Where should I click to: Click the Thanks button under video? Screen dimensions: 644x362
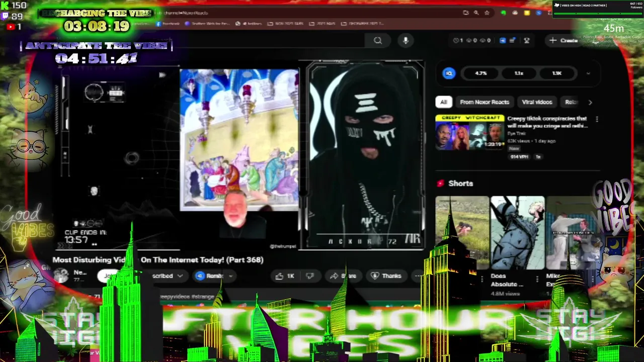pyautogui.click(x=385, y=276)
